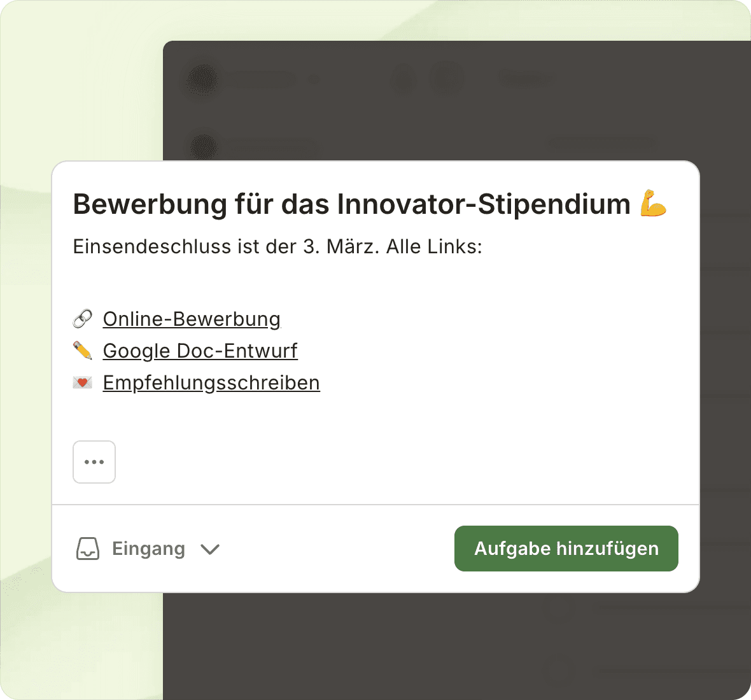This screenshot has height=700, width=751.
Task: Edit the task title Bewerbung für das Innovator-Stipendium
Action: click(351, 204)
